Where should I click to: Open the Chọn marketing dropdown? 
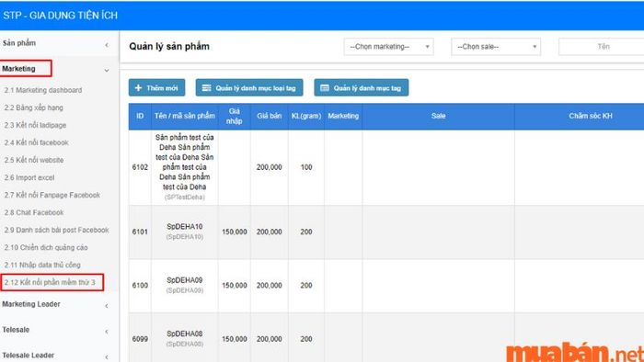point(388,47)
